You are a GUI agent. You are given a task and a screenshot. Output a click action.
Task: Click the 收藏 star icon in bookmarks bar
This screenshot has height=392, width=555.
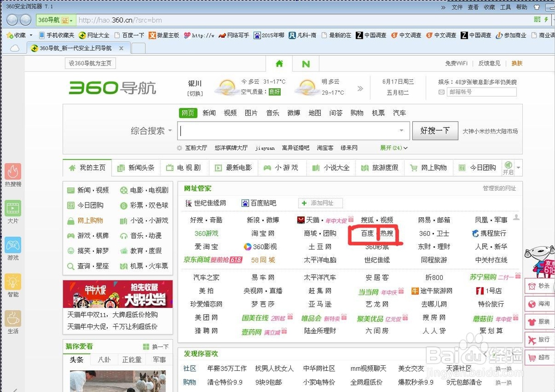click(9, 35)
